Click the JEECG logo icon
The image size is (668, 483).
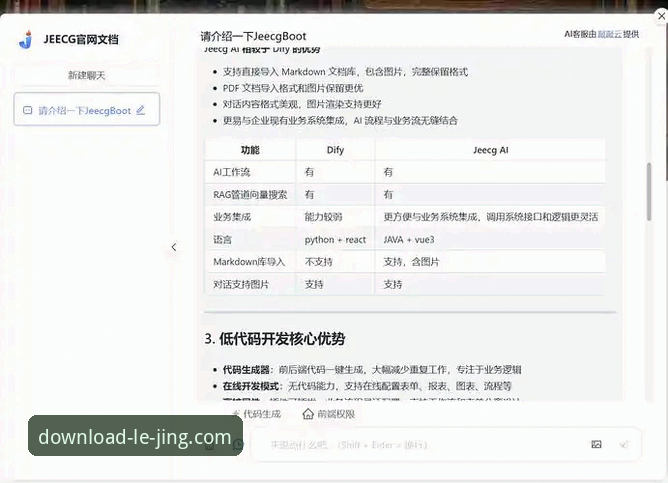coord(26,40)
